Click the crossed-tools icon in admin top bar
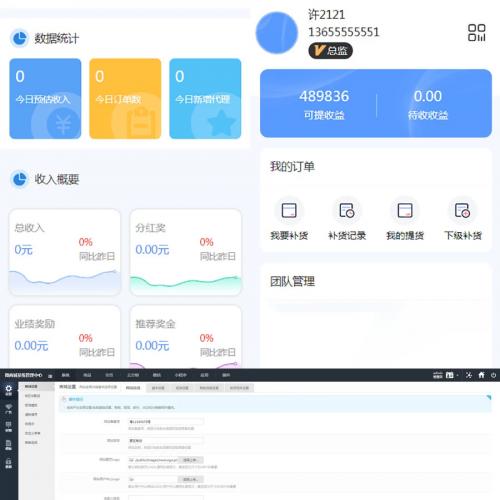Screen dimensions: 500x500 469,375
